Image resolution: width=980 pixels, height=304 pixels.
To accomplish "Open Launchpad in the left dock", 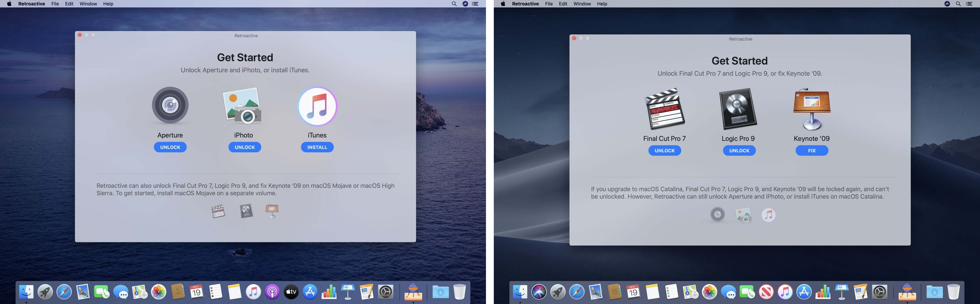I will point(45,292).
